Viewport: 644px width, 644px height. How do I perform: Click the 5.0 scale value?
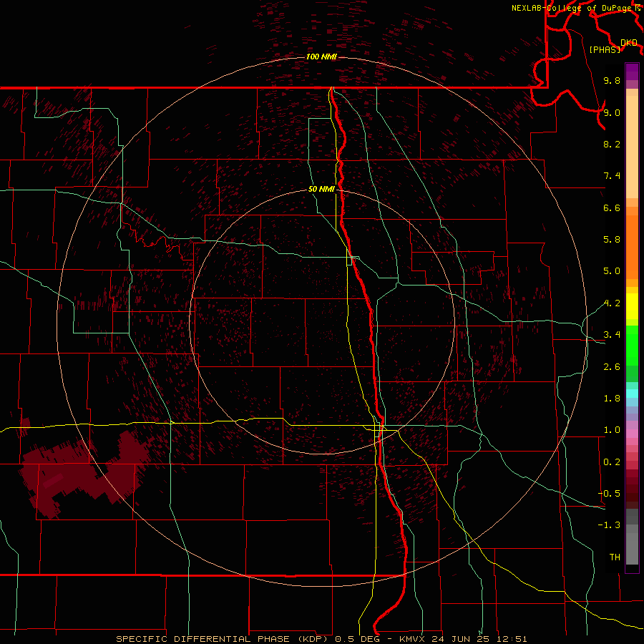point(612,271)
